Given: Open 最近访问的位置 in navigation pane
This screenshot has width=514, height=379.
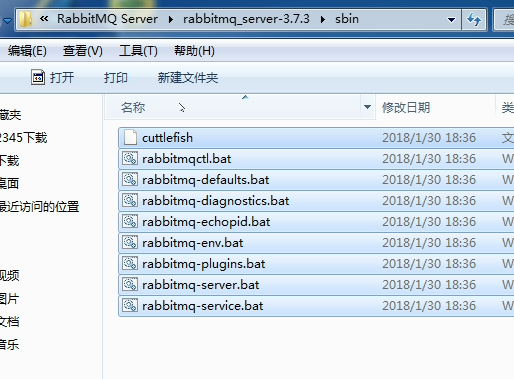Looking at the screenshot, I should pos(40,207).
